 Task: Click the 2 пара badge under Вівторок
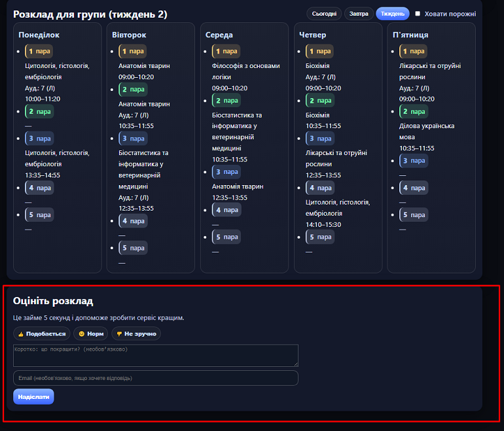133,89
